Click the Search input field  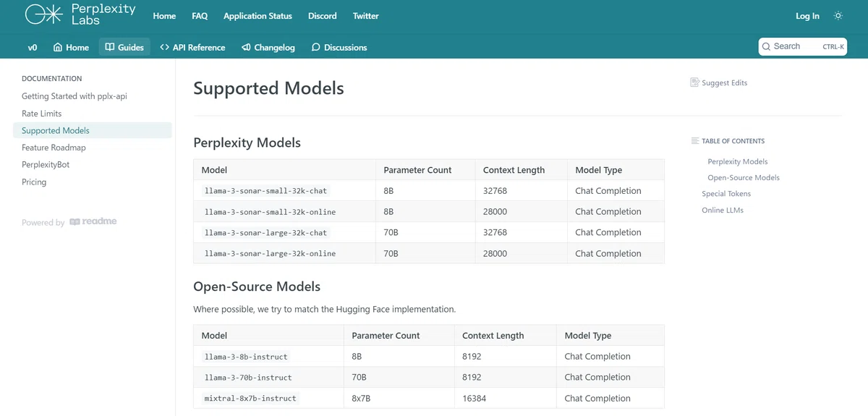point(803,46)
